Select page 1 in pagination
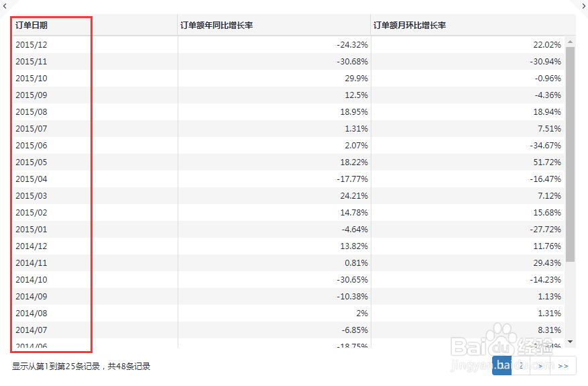Image resolution: width=588 pixels, height=386 pixels. (x=502, y=366)
